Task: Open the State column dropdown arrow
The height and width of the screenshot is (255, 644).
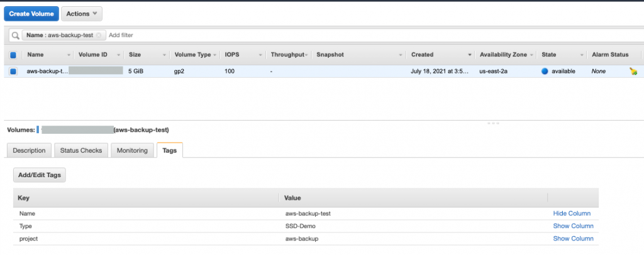Action: click(x=582, y=55)
